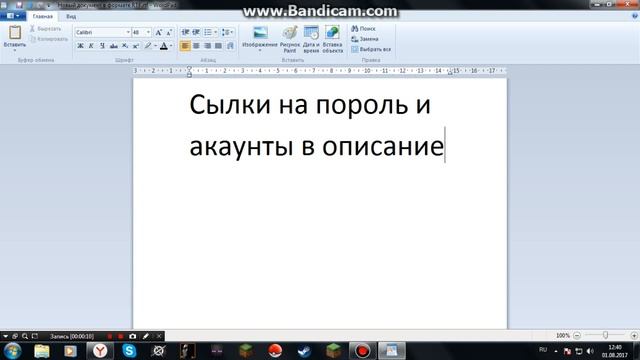This screenshot has height=360, width=640.
Task: Open WordPad file menu button
Action: tap(13, 16)
